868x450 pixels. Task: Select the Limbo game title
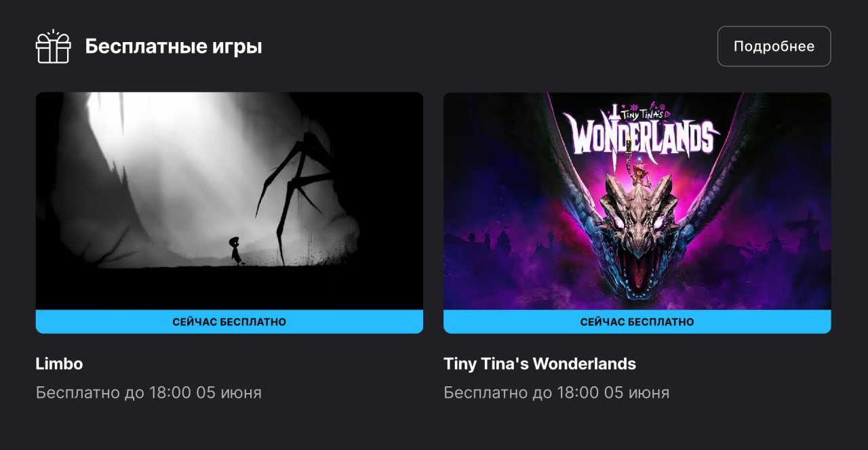click(x=59, y=364)
